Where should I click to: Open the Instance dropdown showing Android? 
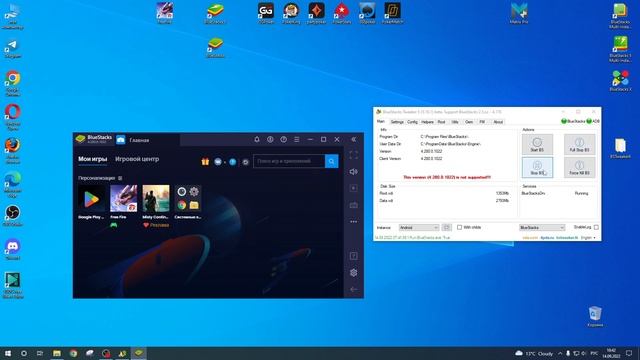point(419,227)
